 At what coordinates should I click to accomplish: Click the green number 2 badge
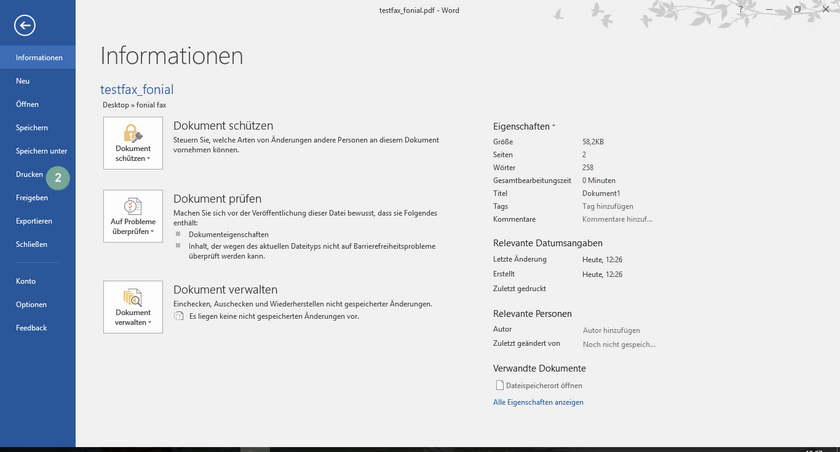click(58, 178)
